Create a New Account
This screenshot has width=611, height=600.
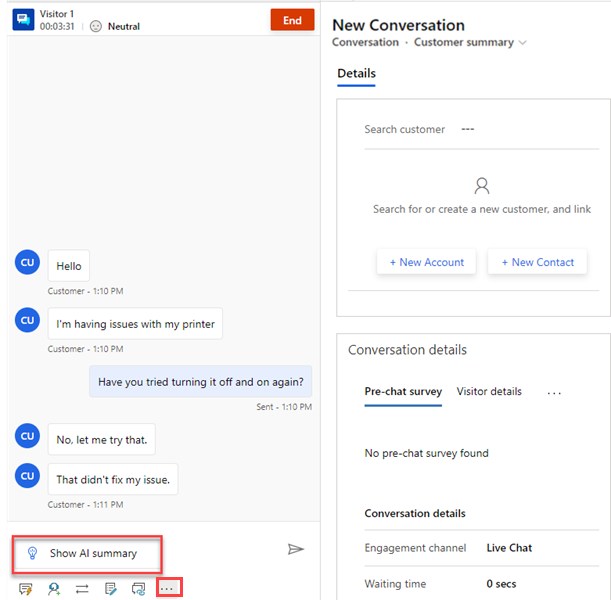426,262
